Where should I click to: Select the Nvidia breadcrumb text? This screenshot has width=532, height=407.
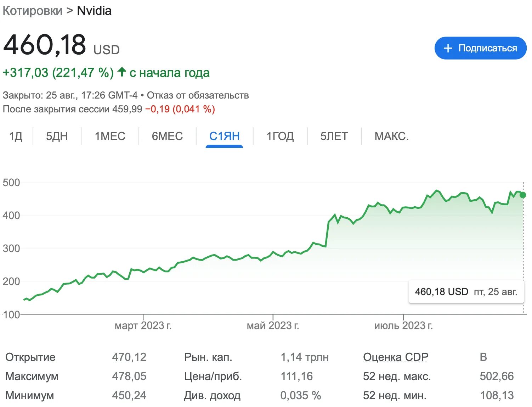coord(94,11)
